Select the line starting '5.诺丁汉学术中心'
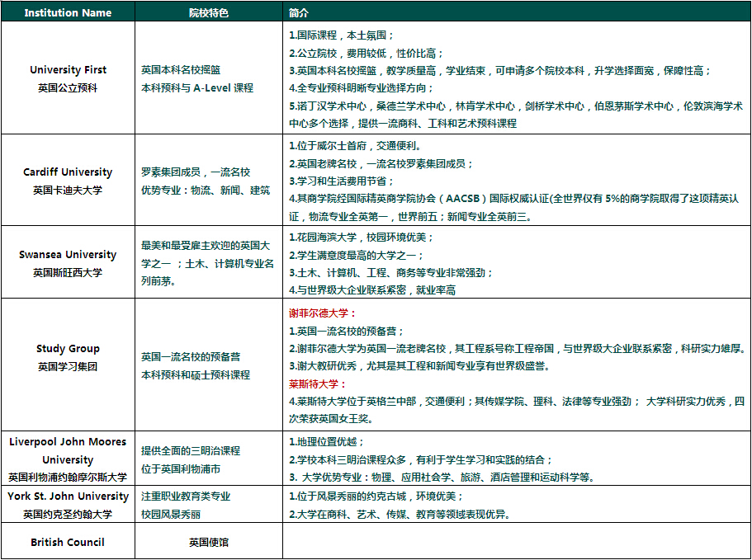Viewport: 752px width, 560px height. (516, 115)
